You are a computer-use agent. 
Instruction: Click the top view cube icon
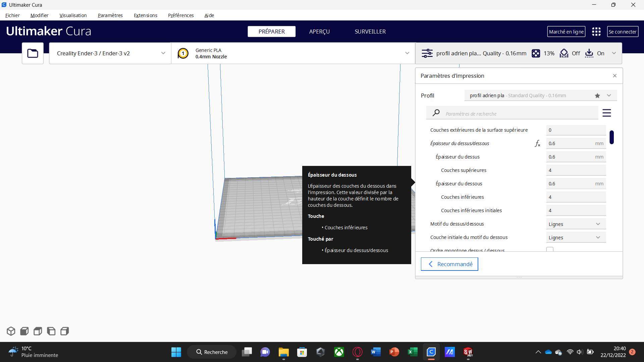tap(38, 331)
